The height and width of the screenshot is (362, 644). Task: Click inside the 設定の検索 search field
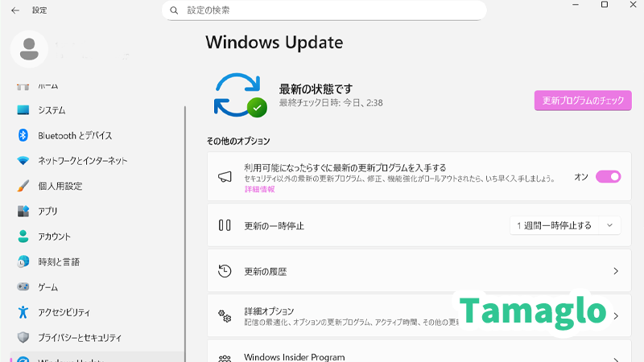coord(330,10)
